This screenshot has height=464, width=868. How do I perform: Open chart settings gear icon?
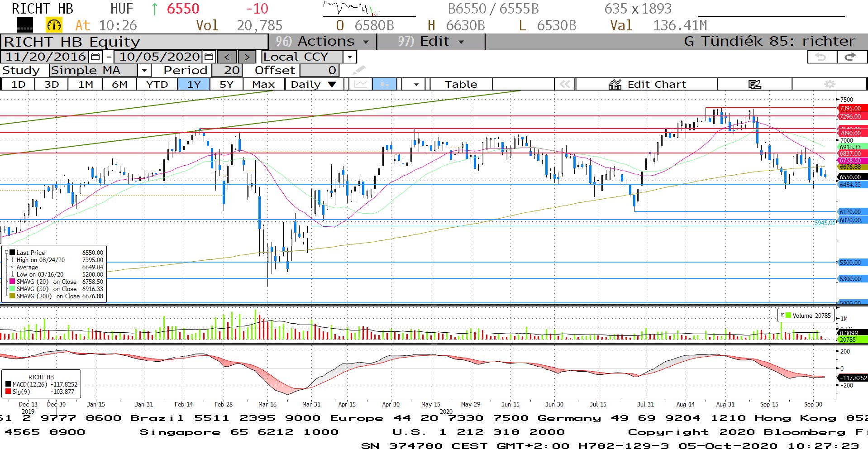(829, 84)
